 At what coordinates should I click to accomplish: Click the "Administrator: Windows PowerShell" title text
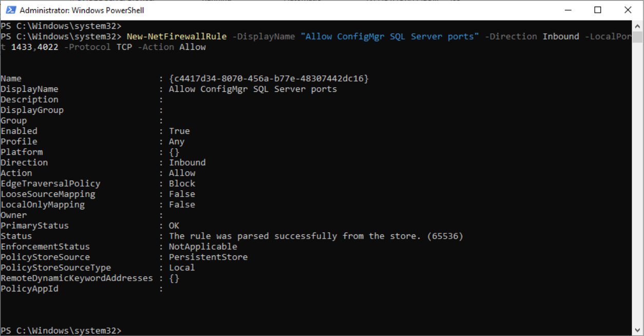click(x=82, y=10)
